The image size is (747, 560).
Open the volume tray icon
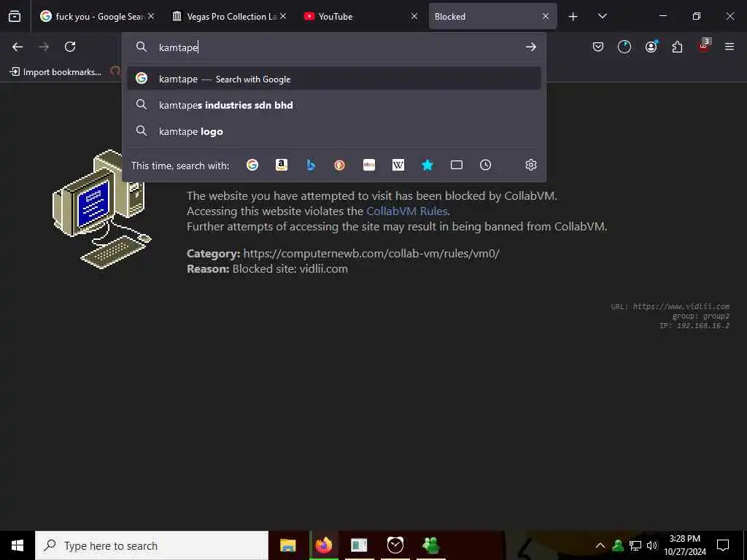(x=651, y=545)
